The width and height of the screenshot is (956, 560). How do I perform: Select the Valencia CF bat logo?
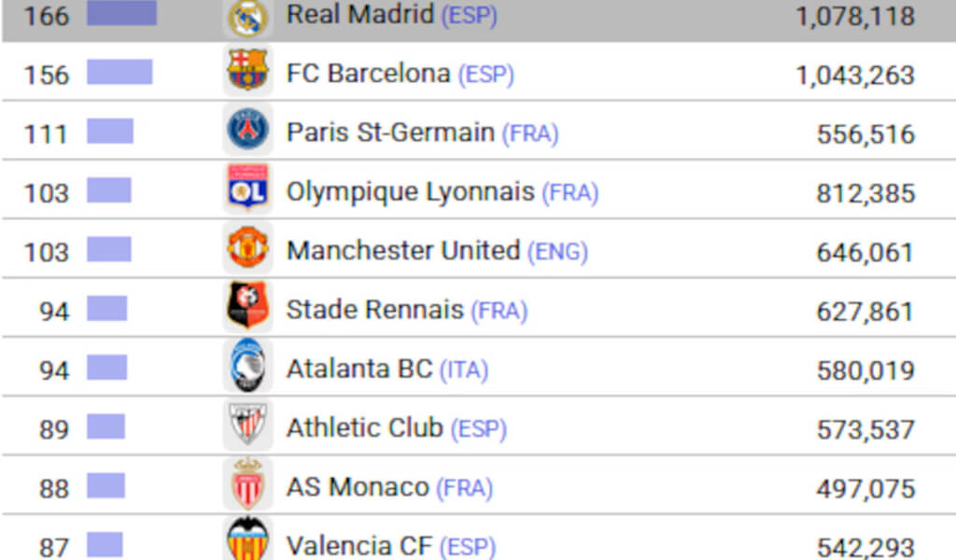point(247,539)
